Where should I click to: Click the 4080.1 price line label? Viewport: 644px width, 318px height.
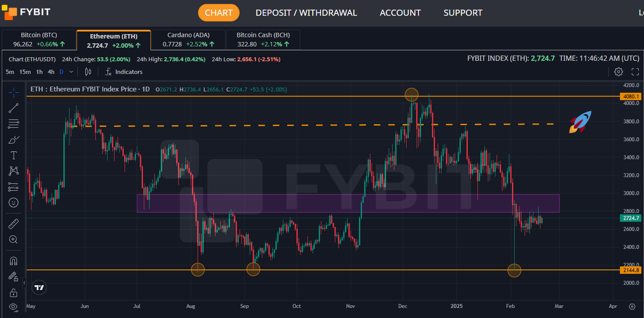[631, 97]
